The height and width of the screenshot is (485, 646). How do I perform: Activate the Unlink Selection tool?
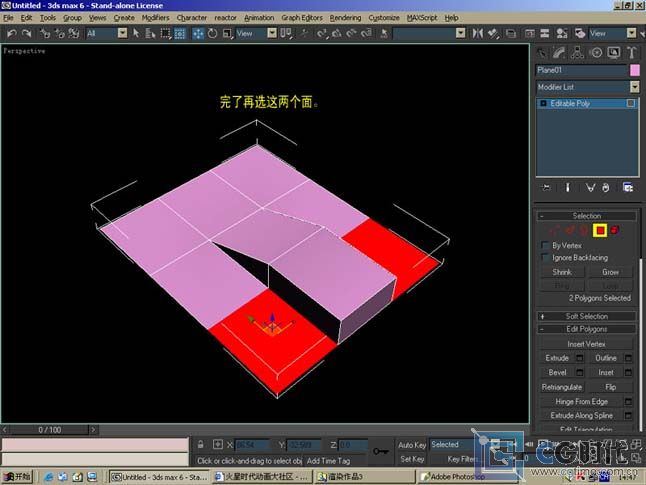click(59, 33)
